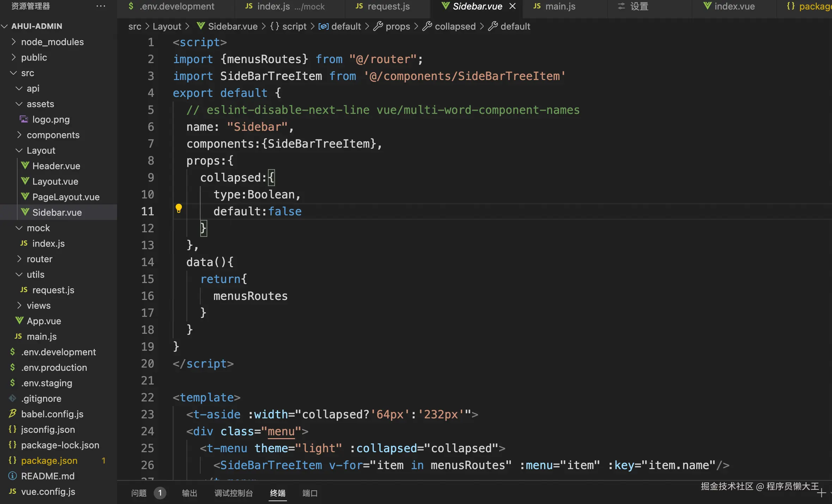Click the lightbulb quick-fix icon on line 11
832x504 pixels.
[179, 208]
